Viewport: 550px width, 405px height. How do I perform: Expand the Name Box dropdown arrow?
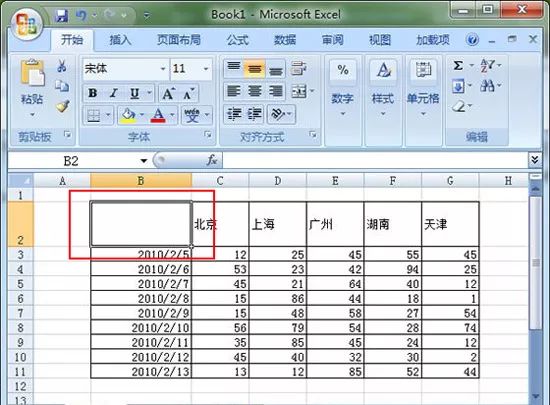click(x=143, y=161)
